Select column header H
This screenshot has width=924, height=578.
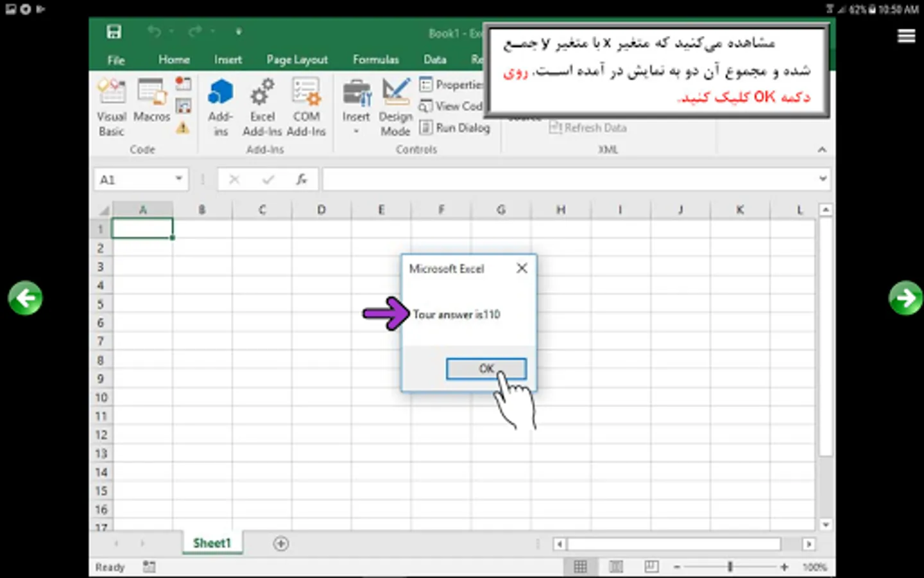pyautogui.click(x=561, y=209)
